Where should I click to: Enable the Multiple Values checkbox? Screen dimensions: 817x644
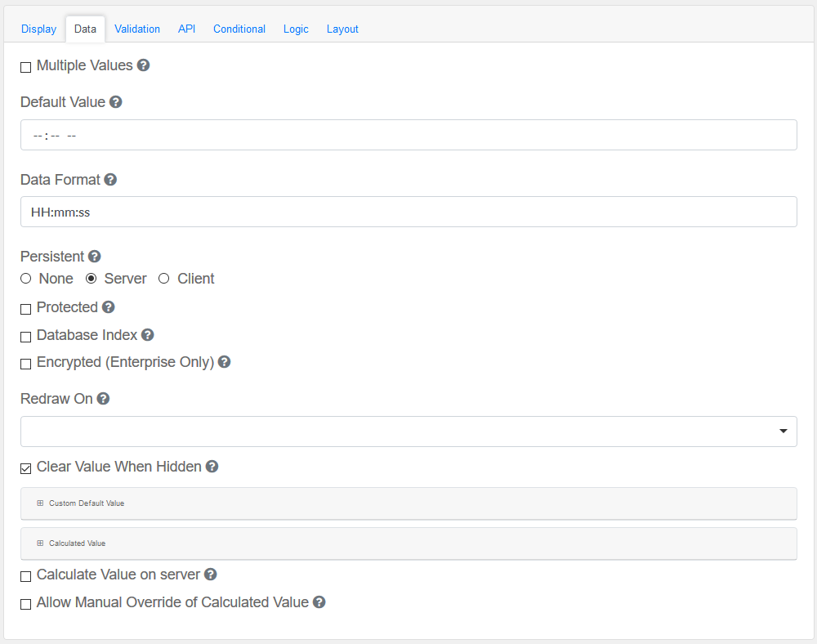coord(26,67)
